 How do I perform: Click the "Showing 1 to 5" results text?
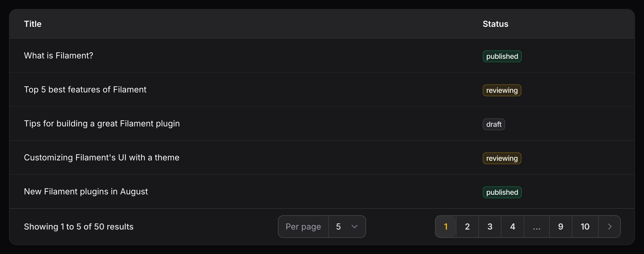(79, 227)
